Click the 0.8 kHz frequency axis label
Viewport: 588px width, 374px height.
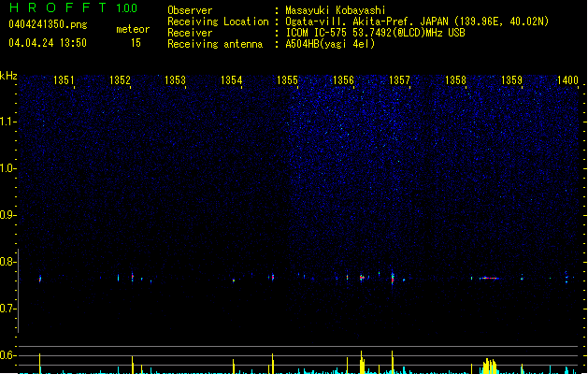click(x=7, y=262)
